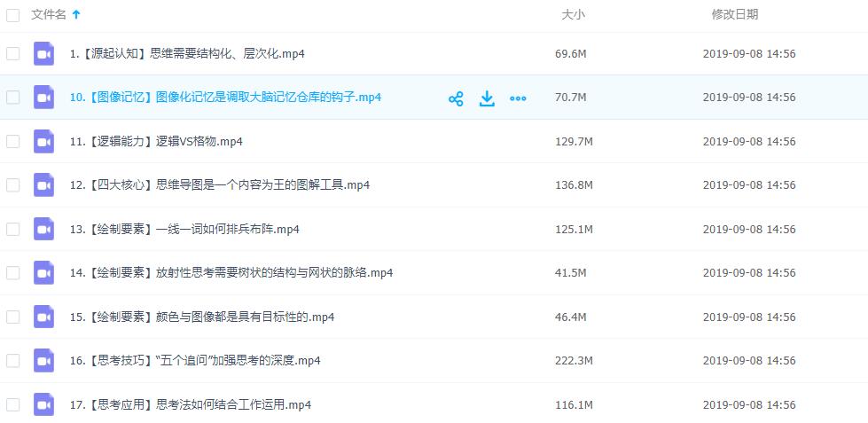Click the video icon for 源起认知 file
This screenshot has width=868, height=423.
[x=43, y=54]
